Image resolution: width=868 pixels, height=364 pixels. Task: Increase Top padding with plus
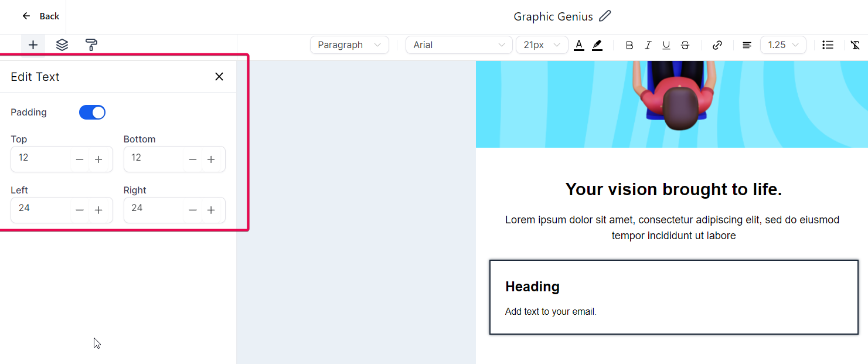click(x=99, y=159)
